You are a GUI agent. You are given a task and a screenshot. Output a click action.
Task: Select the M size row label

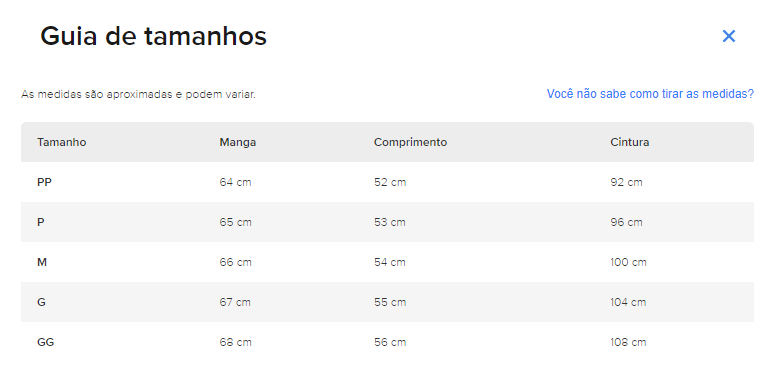click(x=42, y=262)
